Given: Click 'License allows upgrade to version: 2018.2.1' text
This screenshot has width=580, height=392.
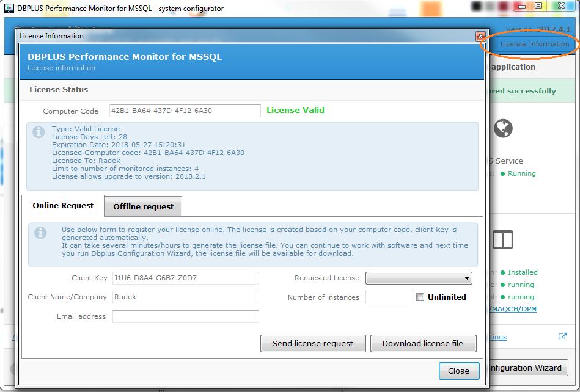Looking at the screenshot, I should point(129,176).
